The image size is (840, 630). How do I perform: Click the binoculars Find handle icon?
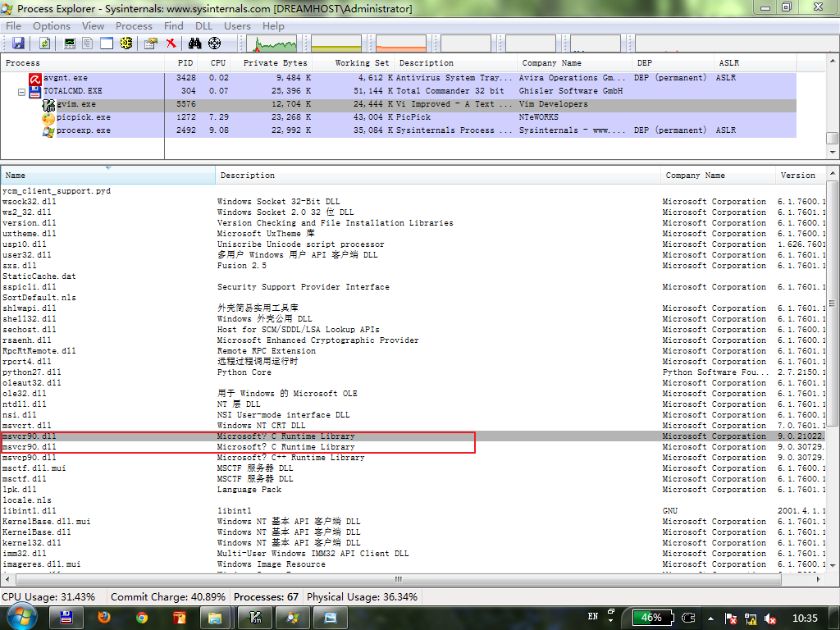point(194,43)
